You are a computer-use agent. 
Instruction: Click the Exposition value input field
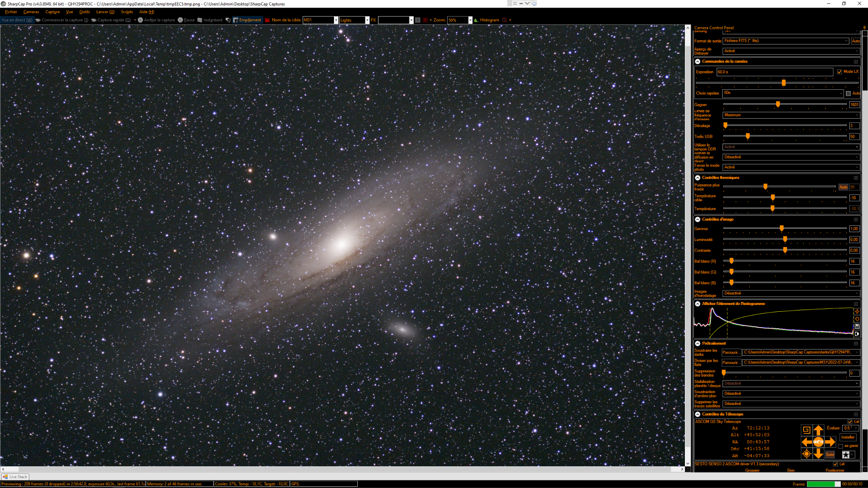(x=775, y=72)
